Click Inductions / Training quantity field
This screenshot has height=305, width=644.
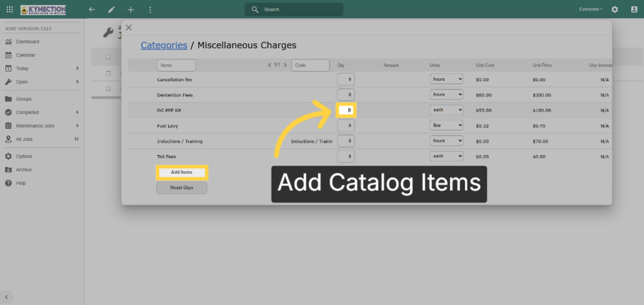[346, 141]
